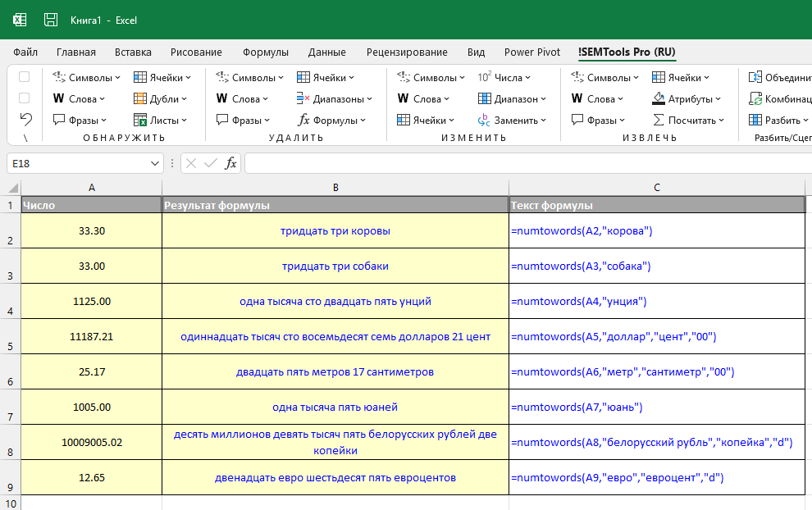Switch to the Главная tab
The image size is (812, 510).
(76, 52)
